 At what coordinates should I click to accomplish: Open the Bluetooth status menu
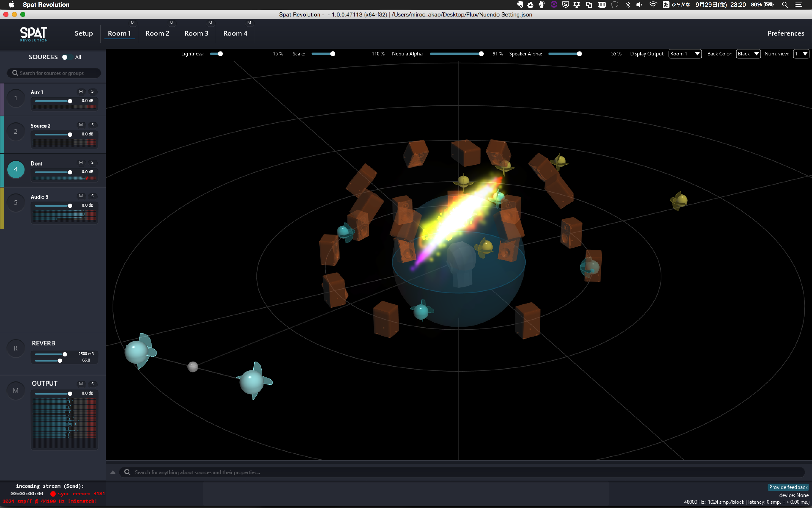(627, 4)
